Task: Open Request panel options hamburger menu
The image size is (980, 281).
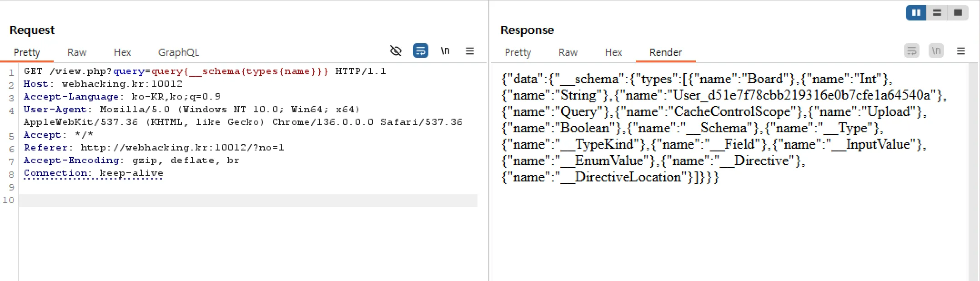Action: pyautogui.click(x=470, y=51)
